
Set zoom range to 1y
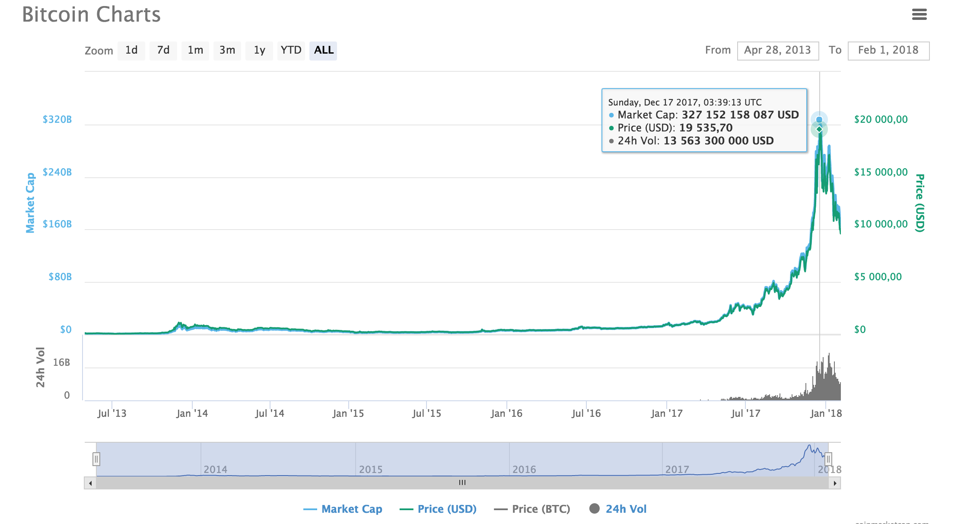click(259, 51)
